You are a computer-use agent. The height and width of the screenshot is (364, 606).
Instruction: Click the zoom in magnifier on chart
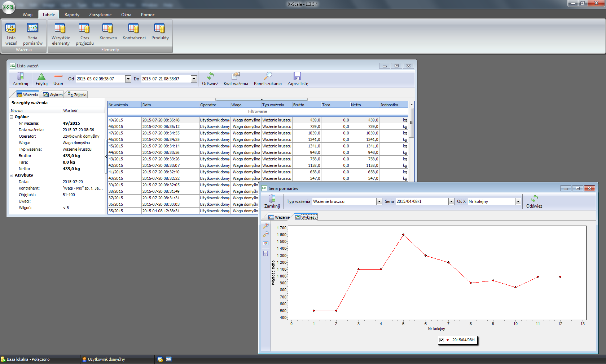click(x=266, y=226)
